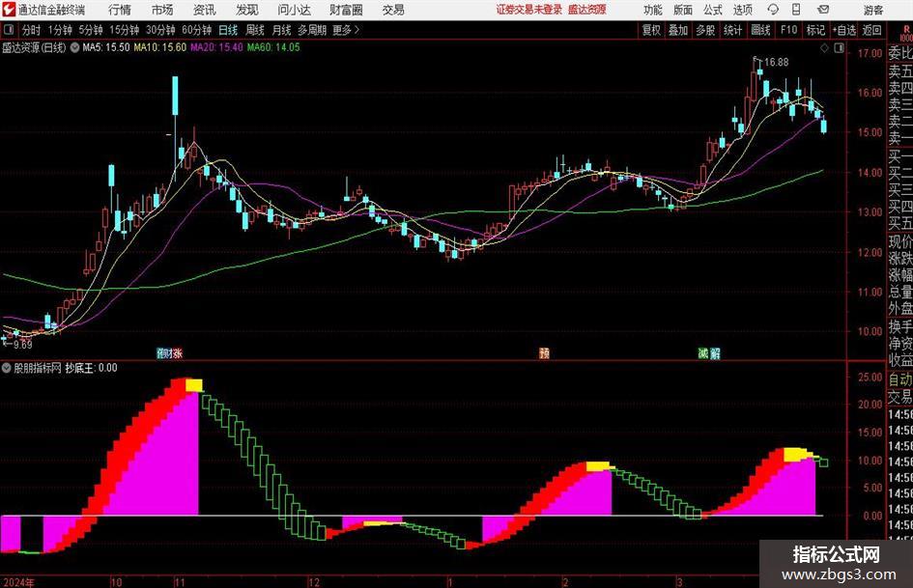Viewport: 913px width, 588px height.
Task: Click the 2024年 date axis label
Action: [18, 582]
